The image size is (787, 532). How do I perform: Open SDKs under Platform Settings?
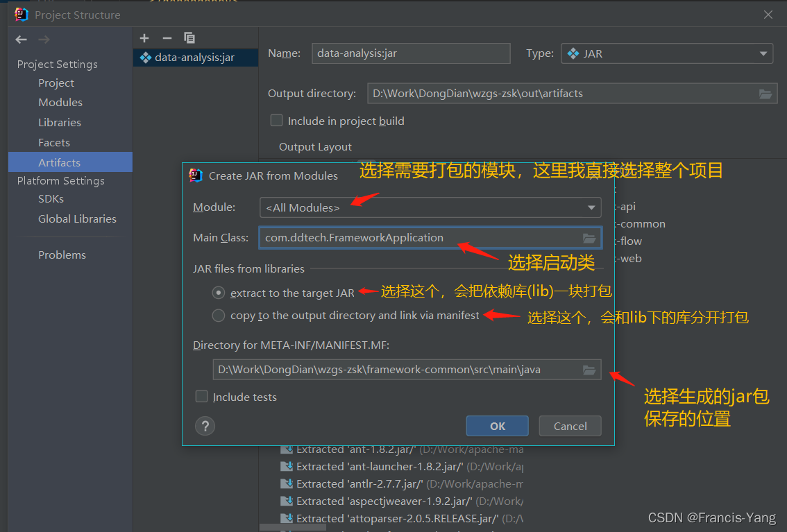coord(51,198)
